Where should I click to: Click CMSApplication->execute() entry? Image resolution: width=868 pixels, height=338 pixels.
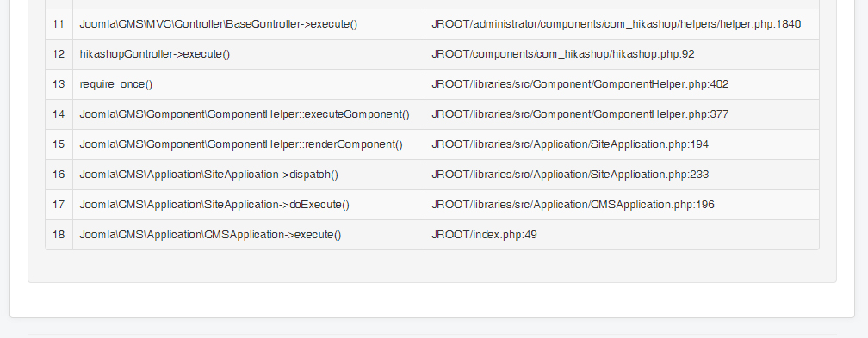210,235
